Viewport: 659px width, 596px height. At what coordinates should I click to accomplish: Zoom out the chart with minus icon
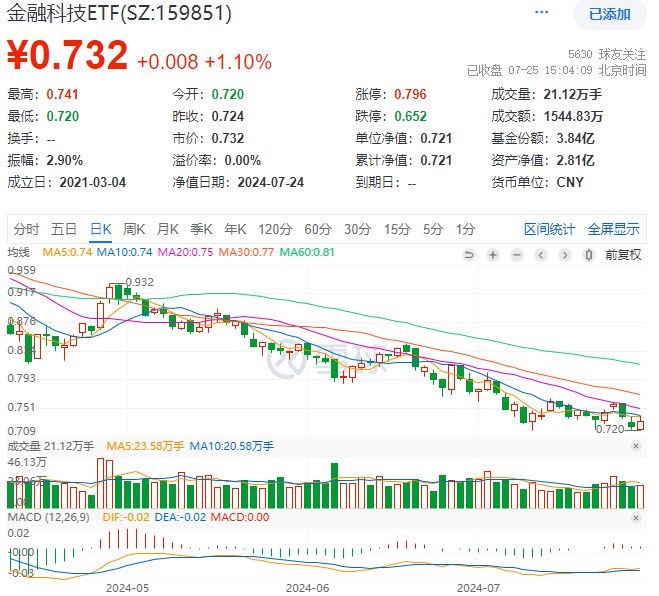517,255
